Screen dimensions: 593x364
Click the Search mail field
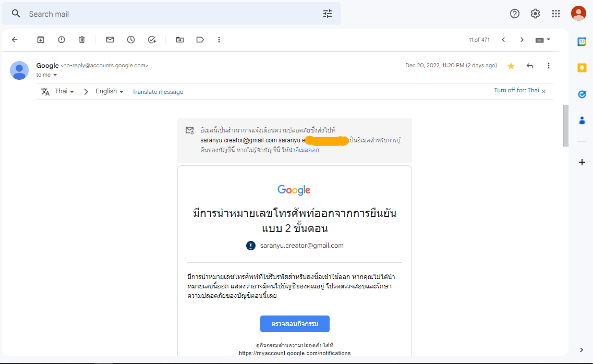click(172, 14)
